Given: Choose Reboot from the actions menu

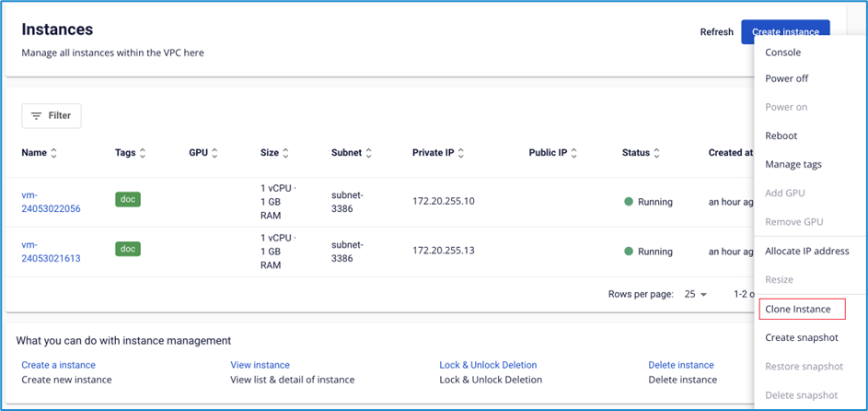Looking at the screenshot, I should click(781, 135).
